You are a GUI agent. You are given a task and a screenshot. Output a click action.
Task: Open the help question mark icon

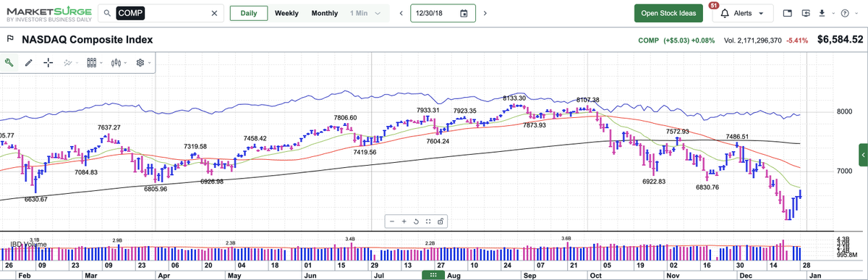tap(844, 13)
